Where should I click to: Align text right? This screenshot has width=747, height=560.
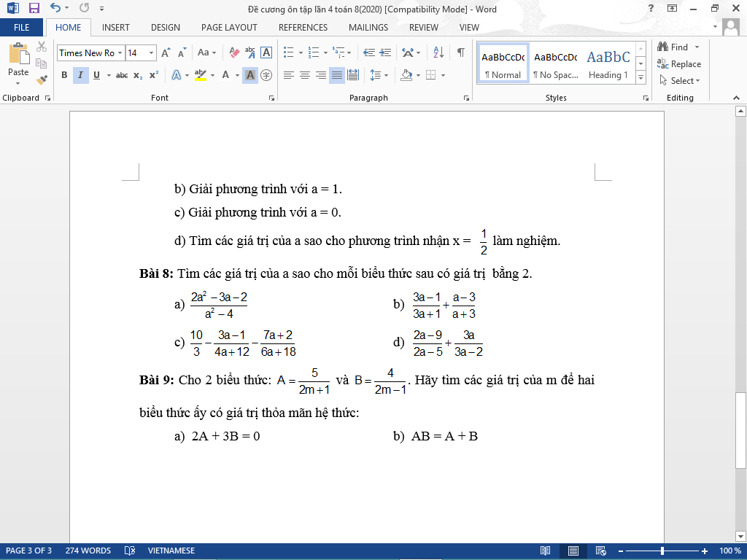point(321,75)
